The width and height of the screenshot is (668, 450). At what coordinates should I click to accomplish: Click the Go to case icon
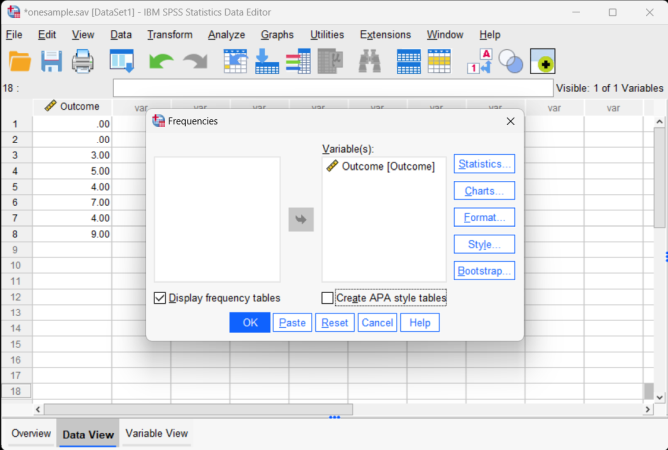click(236, 61)
